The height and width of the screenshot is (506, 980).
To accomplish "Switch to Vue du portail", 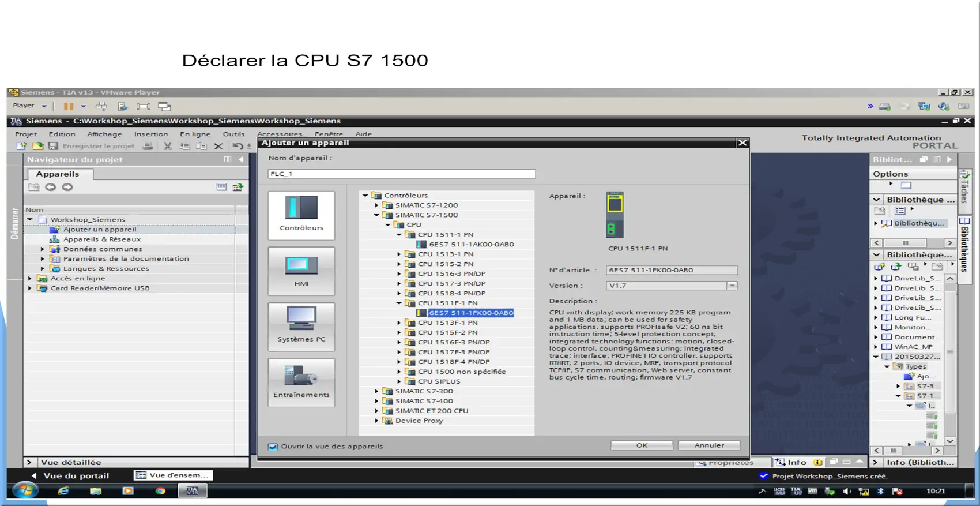I will coord(70,476).
